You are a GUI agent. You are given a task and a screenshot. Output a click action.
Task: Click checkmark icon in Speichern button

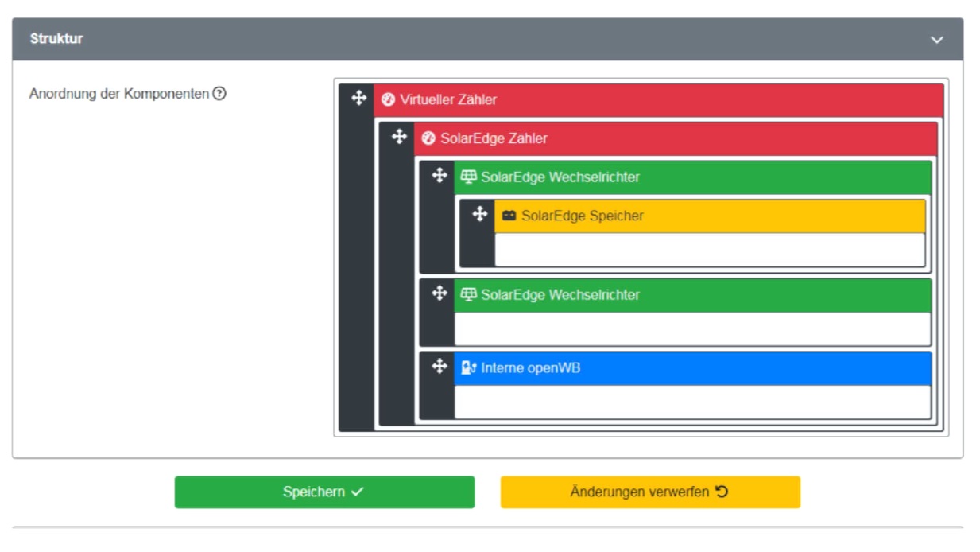click(358, 492)
